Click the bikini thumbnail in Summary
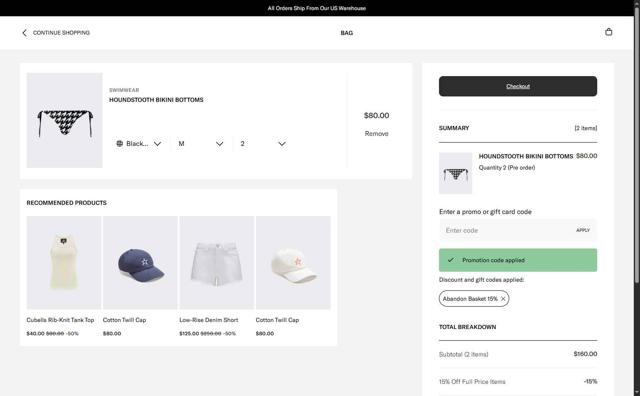Screen dimensions: 640x396 click(x=455, y=173)
